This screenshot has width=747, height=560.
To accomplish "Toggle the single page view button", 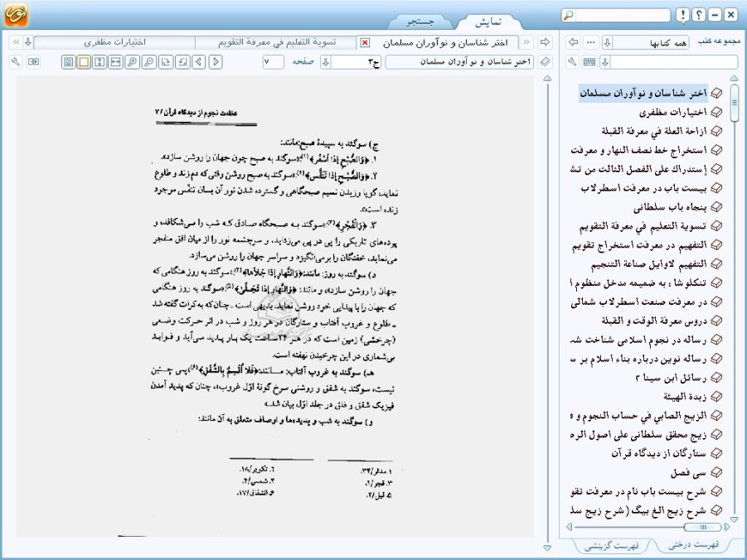I will coord(85,62).
